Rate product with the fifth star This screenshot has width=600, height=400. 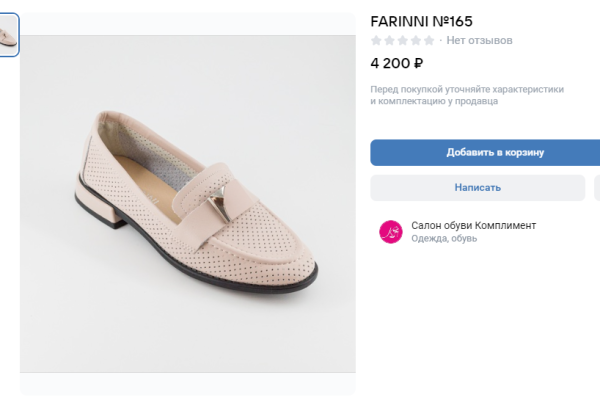coord(429,41)
